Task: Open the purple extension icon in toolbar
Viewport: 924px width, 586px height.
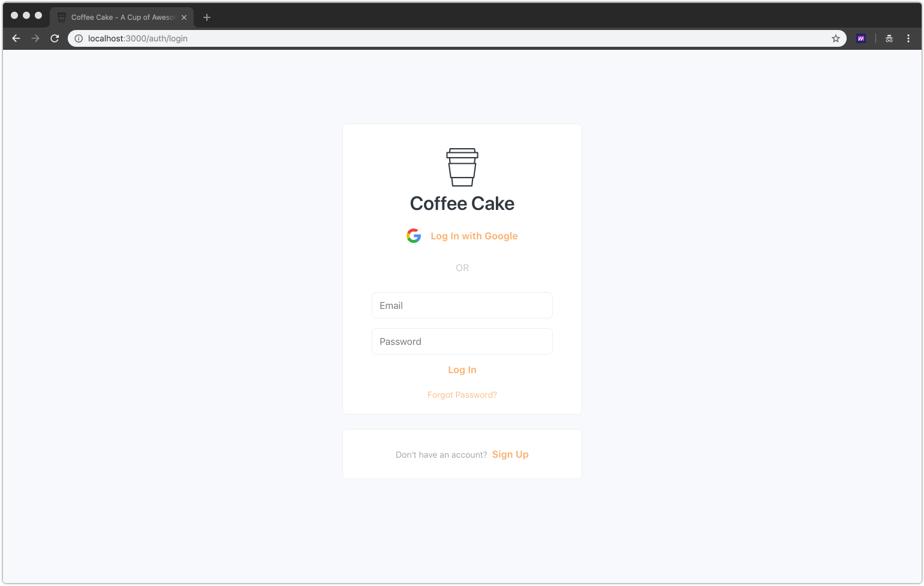Action: [861, 38]
